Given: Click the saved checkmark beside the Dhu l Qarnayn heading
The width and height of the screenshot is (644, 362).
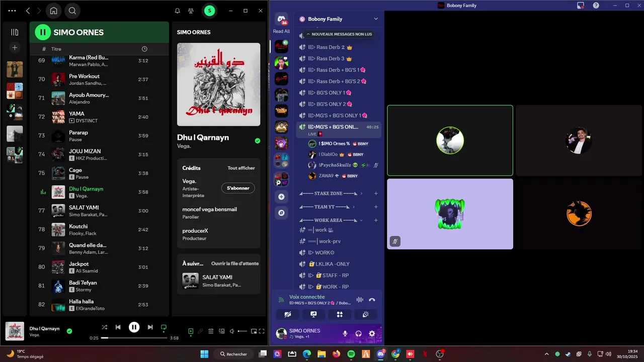Looking at the screenshot, I should (258, 141).
